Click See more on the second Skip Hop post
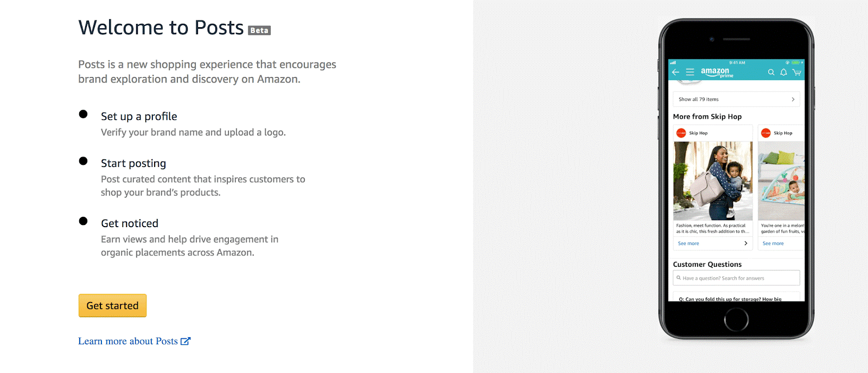 coord(773,243)
